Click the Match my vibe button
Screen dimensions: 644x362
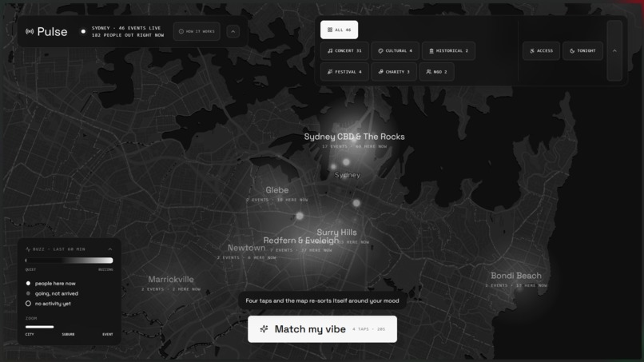coord(323,329)
